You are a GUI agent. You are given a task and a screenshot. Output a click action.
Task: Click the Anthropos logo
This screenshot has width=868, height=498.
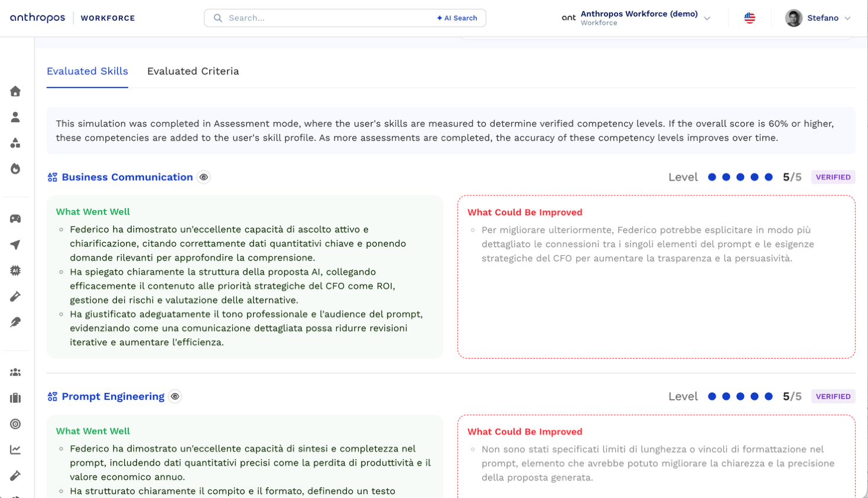tap(38, 18)
